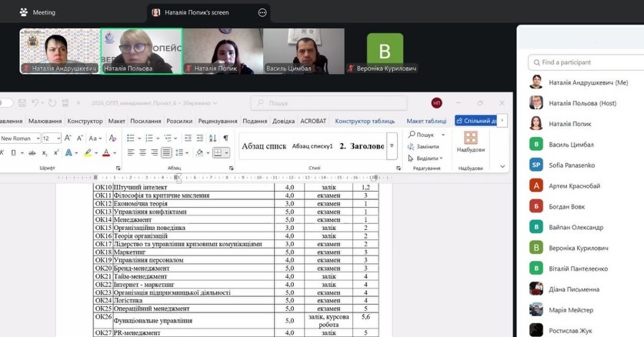Viewport: 644px width, 337px height.
Task: Click the bulleted list icon
Action: (131, 138)
